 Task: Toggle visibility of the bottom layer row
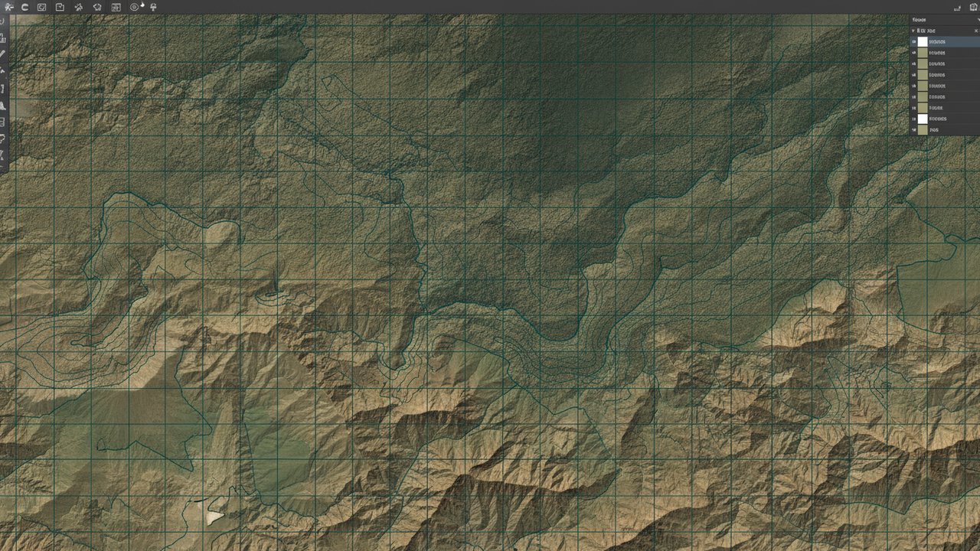tap(913, 130)
